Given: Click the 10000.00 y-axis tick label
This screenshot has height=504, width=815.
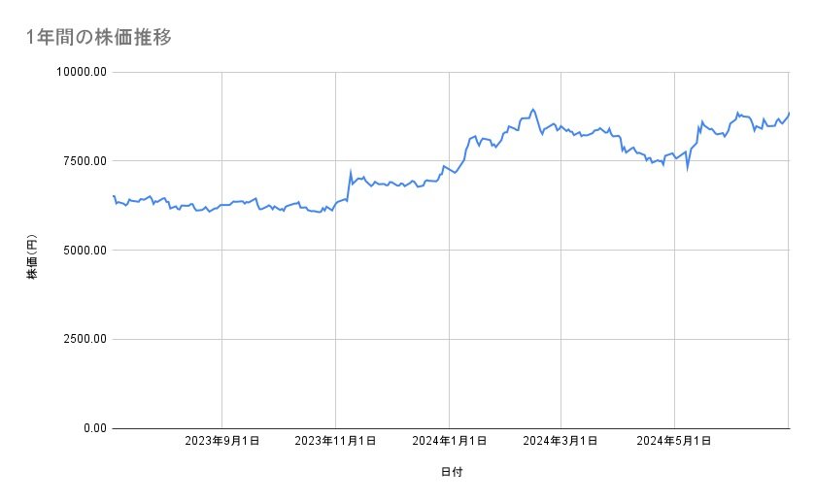Looking at the screenshot, I should click(81, 72).
